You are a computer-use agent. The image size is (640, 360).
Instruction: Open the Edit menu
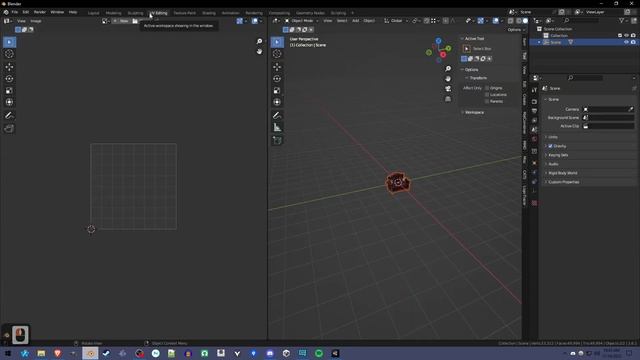[26, 12]
